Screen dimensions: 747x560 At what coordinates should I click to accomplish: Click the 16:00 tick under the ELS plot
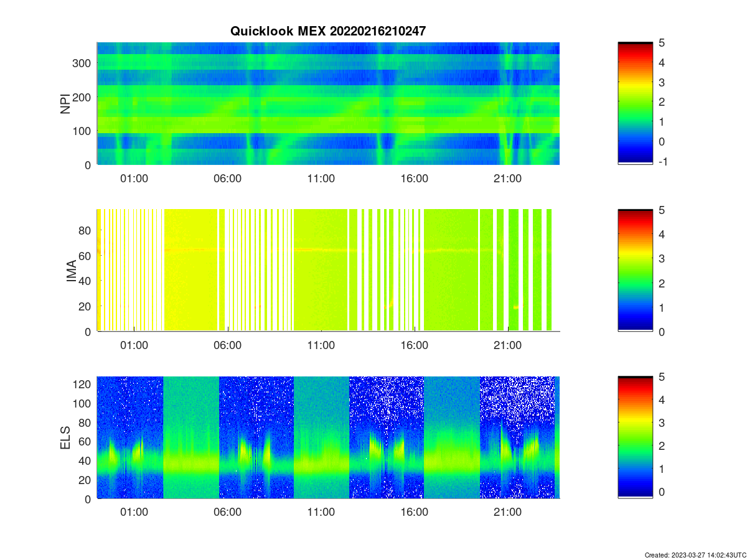pyautogui.click(x=414, y=512)
